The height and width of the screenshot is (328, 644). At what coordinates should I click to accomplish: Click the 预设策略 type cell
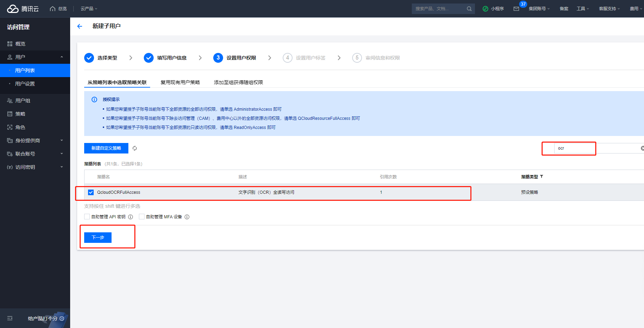coord(530,192)
